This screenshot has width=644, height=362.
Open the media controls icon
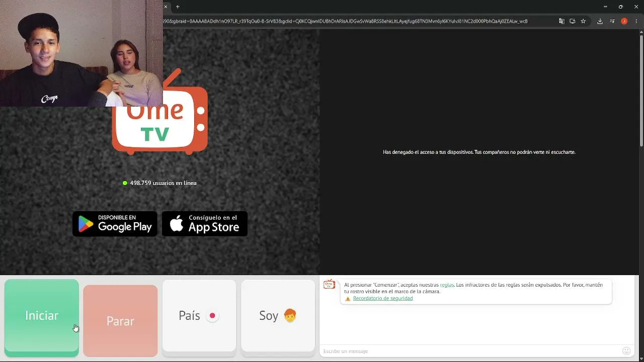pos(612,21)
